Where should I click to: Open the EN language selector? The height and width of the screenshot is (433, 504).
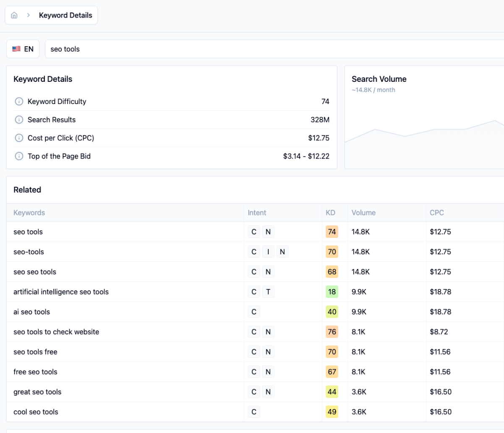[x=23, y=49]
